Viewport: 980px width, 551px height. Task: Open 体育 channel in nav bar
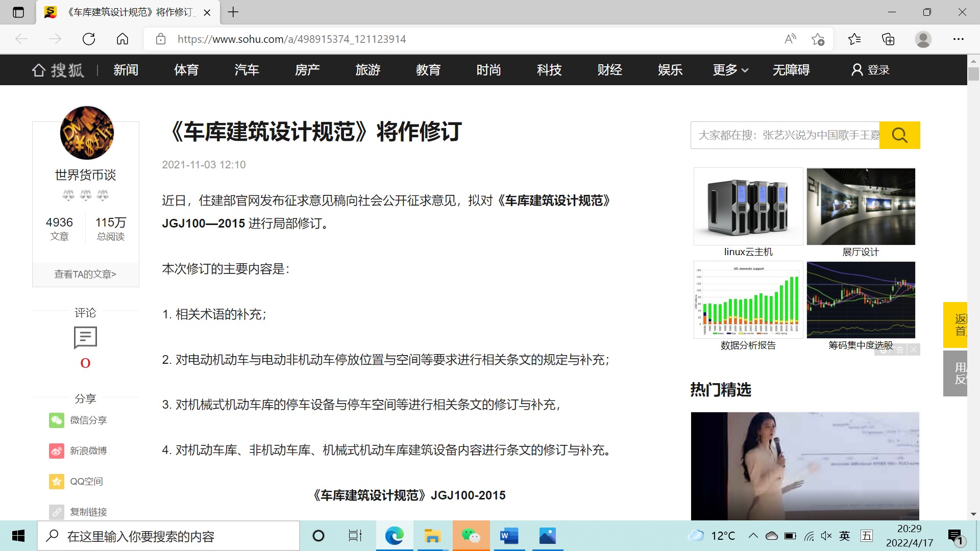coord(186,70)
